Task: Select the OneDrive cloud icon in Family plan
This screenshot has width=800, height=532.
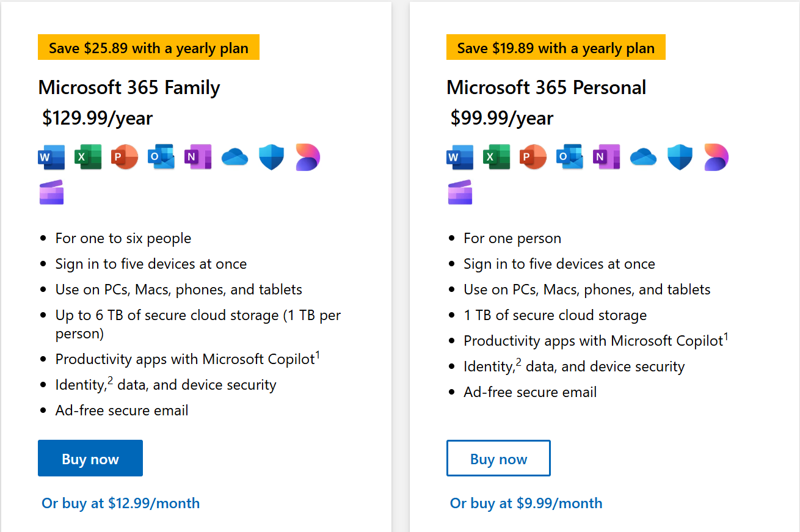Action: pyautogui.click(x=234, y=157)
